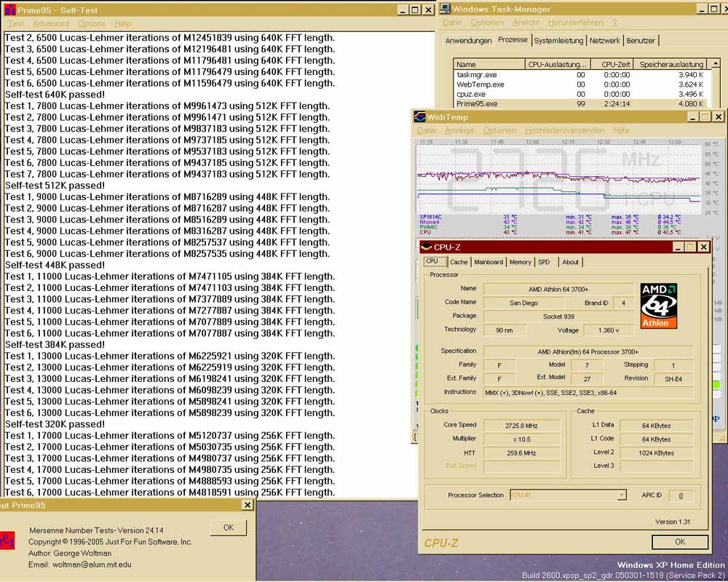This screenshot has width=728, height=582.
Task: Open the Anzeige menu in WebTemp
Action: pos(459,130)
